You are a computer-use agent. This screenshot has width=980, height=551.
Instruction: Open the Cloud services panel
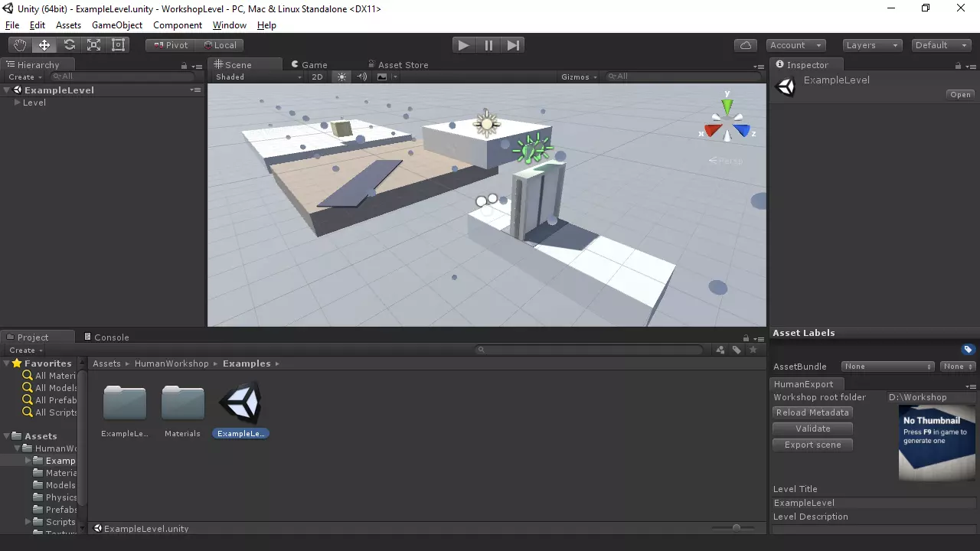(x=745, y=45)
